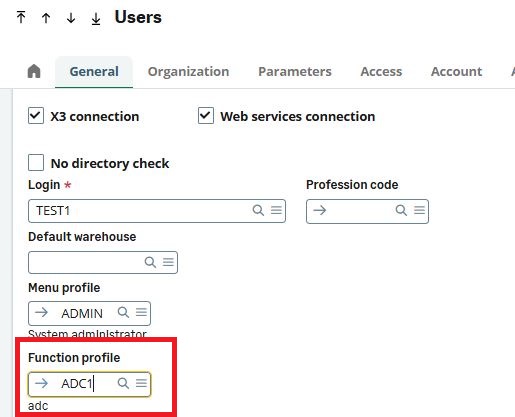Expand the Menu profile actions list icon
515x417 pixels.
[x=141, y=312]
